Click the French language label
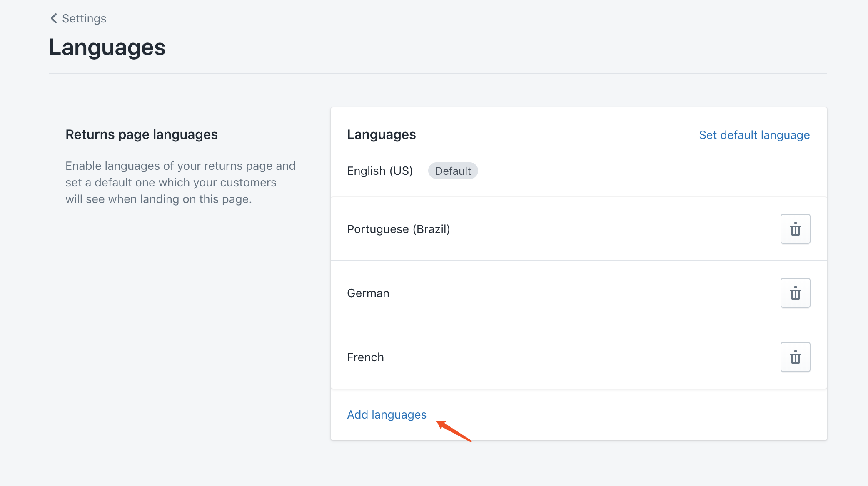 (365, 357)
